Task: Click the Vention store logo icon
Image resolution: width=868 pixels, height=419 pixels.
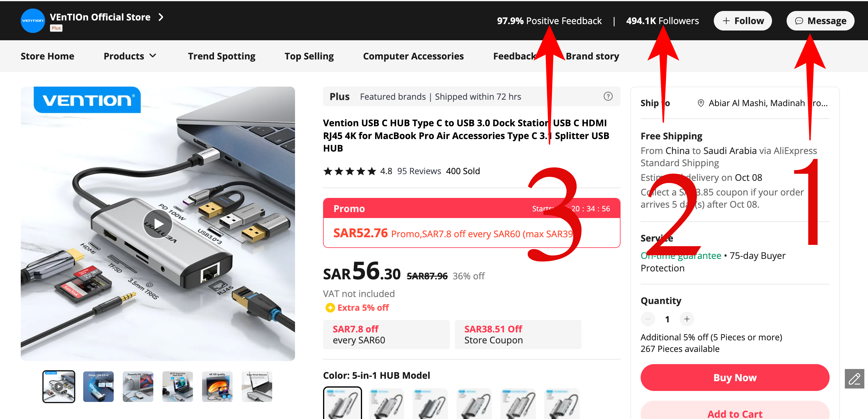Action: 33,20
